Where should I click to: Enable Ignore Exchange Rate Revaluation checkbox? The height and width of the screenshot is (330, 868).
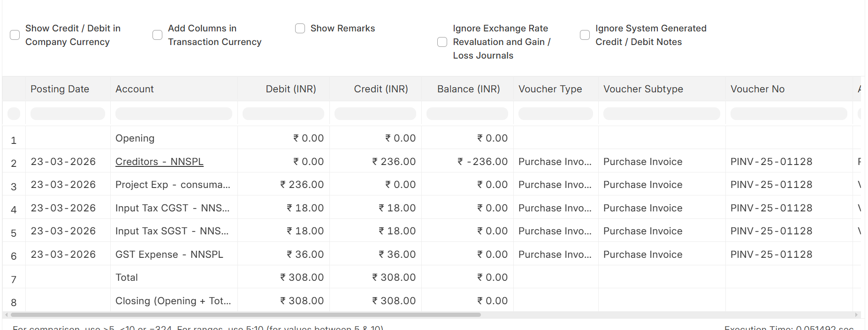click(442, 42)
